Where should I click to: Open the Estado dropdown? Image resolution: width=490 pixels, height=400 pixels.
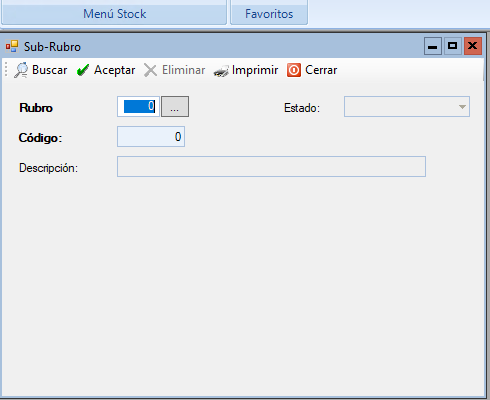pos(407,107)
